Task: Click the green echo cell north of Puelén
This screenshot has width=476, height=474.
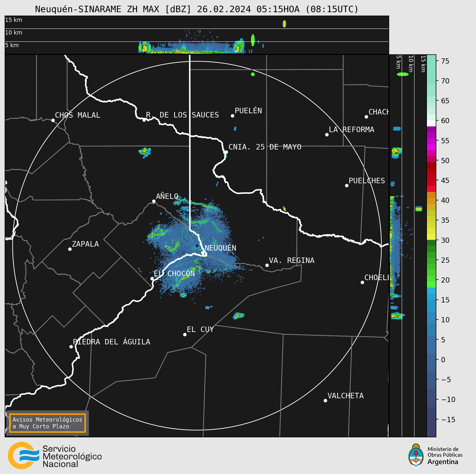Action: click(x=253, y=74)
